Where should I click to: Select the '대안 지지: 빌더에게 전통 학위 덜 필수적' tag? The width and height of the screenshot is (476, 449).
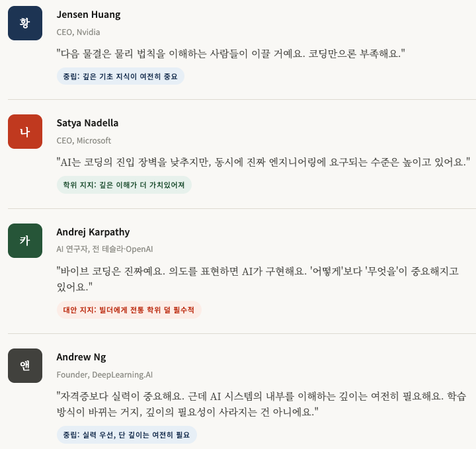129,310
